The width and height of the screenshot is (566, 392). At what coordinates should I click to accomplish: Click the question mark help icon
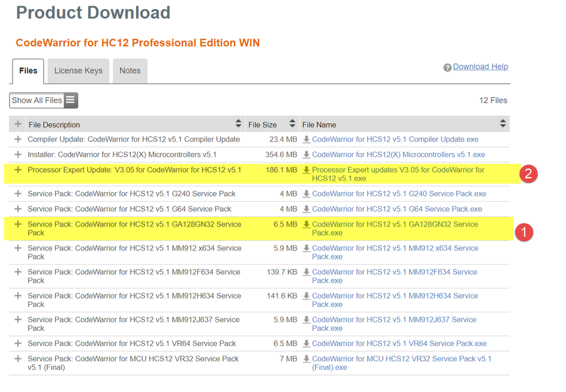point(447,67)
